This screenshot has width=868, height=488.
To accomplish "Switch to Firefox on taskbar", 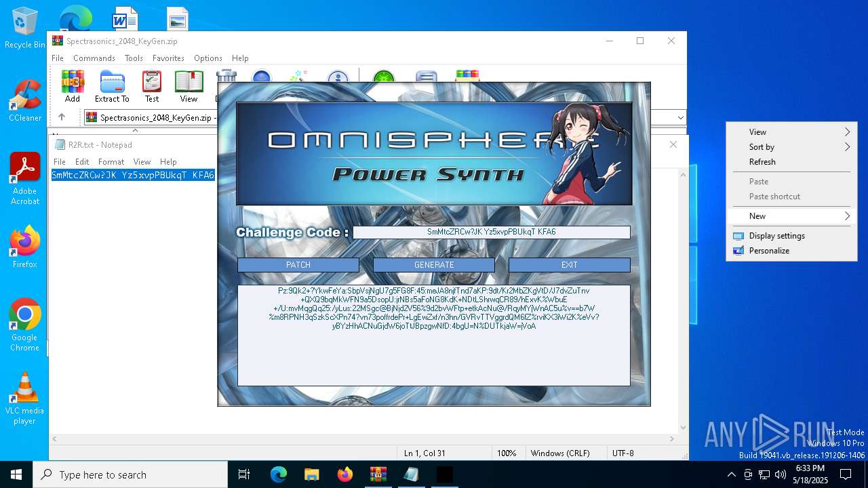I will click(x=344, y=474).
